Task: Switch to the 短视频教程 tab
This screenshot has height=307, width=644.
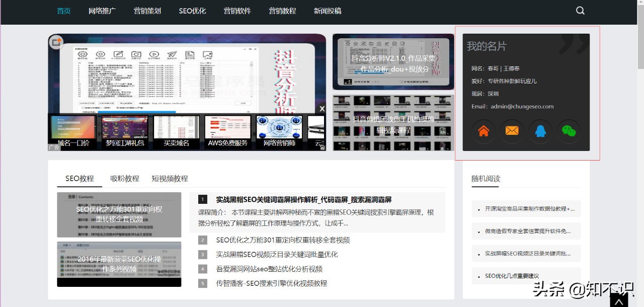Action: 171,179
